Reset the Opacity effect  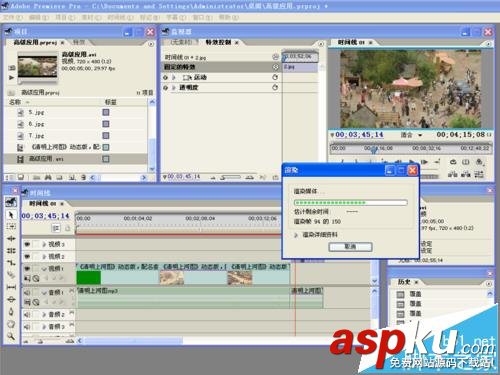[275, 88]
